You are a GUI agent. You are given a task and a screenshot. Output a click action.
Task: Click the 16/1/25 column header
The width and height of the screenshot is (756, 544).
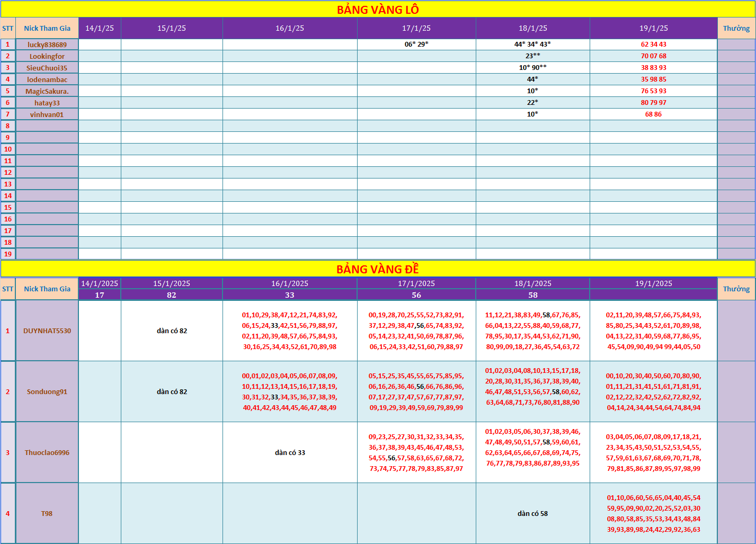(290, 28)
